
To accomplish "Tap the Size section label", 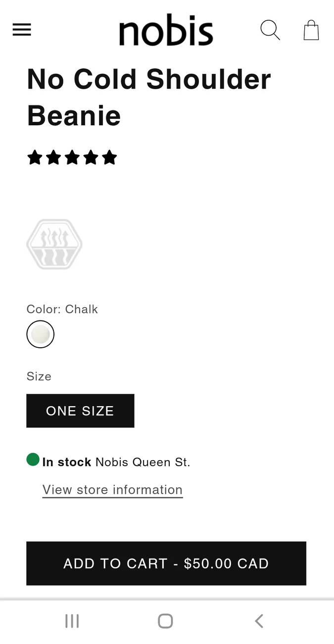I will [39, 376].
